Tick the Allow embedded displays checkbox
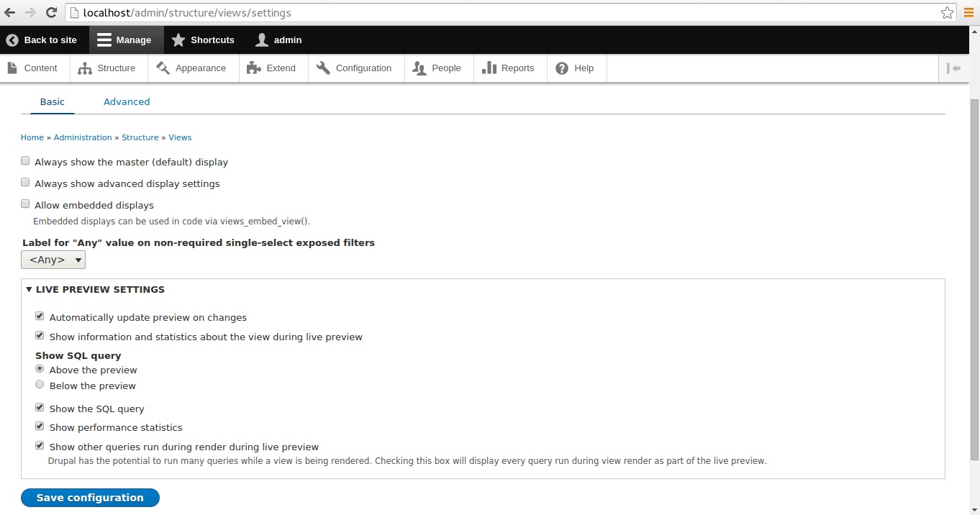Image resolution: width=980 pixels, height=515 pixels. point(25,204)
